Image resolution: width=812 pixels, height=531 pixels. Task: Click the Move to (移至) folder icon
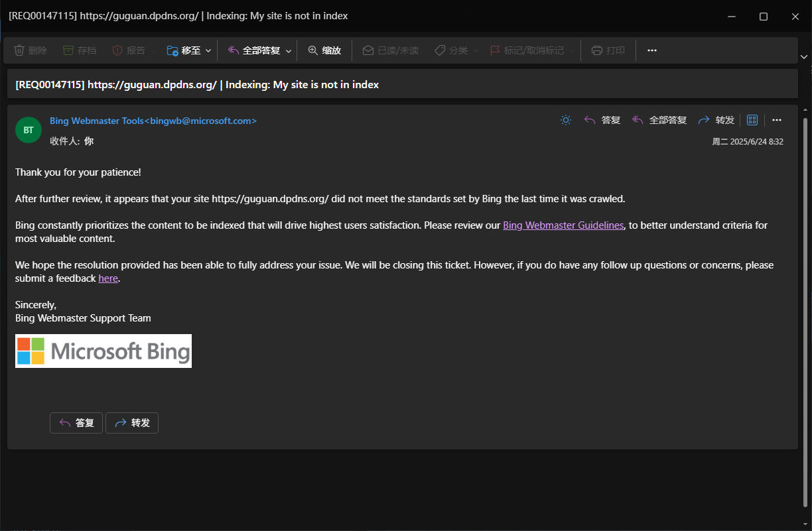[x=172, y=50]
